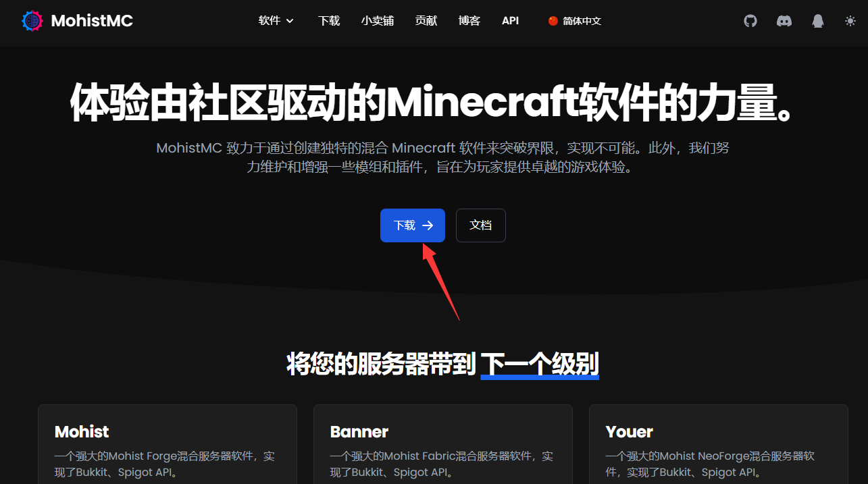
Task: Click the heading 将您的服务器带到 下一个级别
Action: point(443,364)
